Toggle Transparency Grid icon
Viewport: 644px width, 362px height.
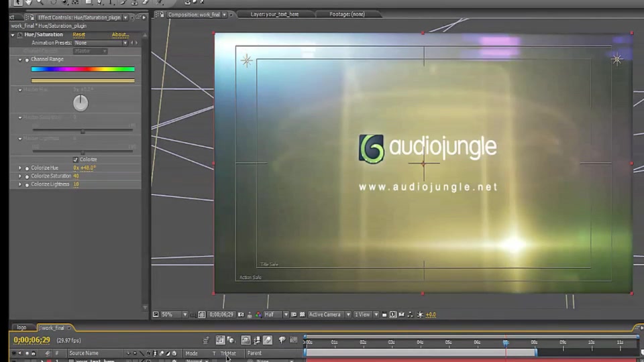(303, 314)
